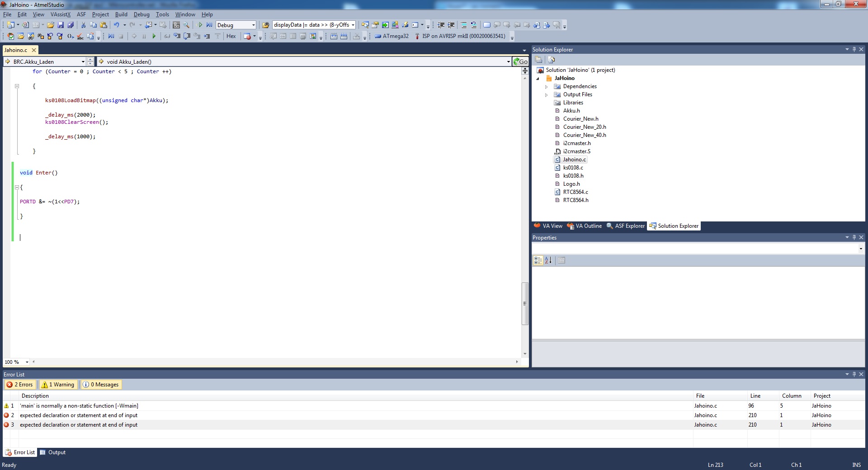Click the editor horizontal scroll right arrow

tap(517, 362)
